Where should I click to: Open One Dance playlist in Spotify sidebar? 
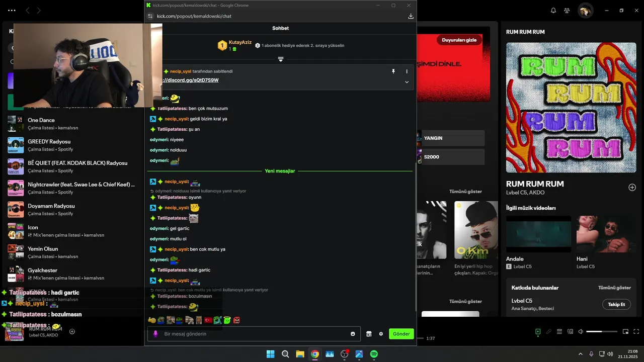(70, 124)
